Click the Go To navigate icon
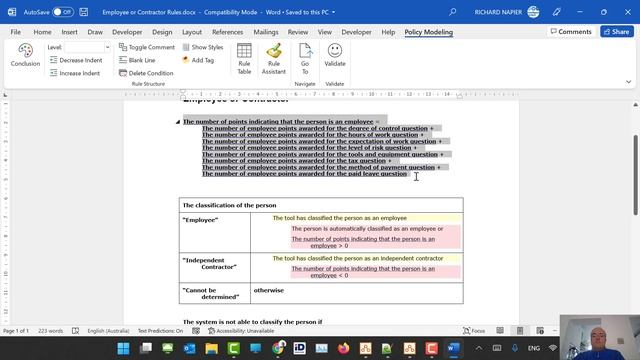 (x=305, y=59)
